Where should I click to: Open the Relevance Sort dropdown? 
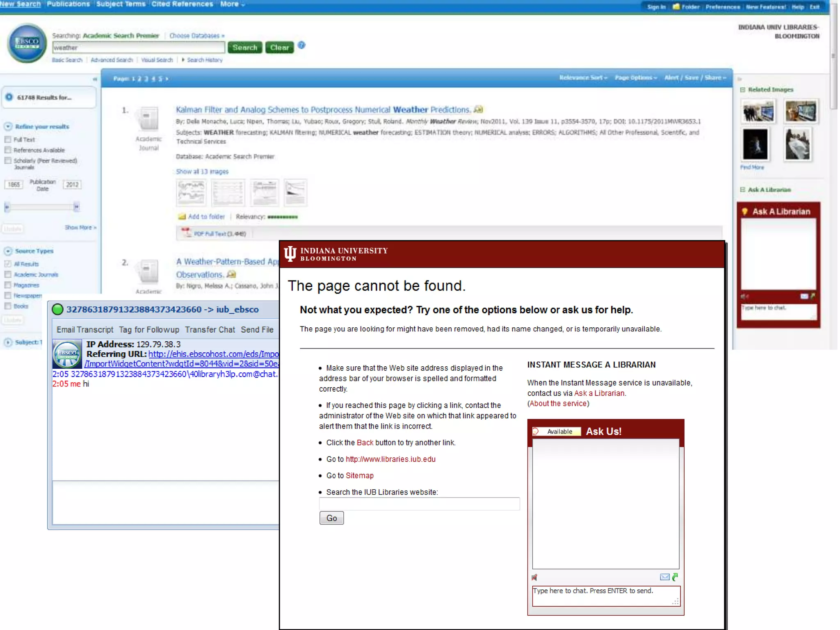pos(583,78)
